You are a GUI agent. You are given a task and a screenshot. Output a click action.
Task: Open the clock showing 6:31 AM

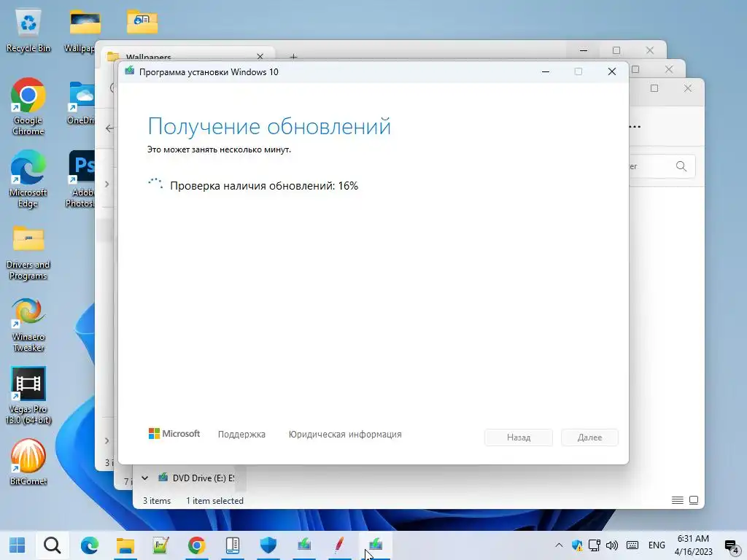pyautogui.click(x=693, y=545)
